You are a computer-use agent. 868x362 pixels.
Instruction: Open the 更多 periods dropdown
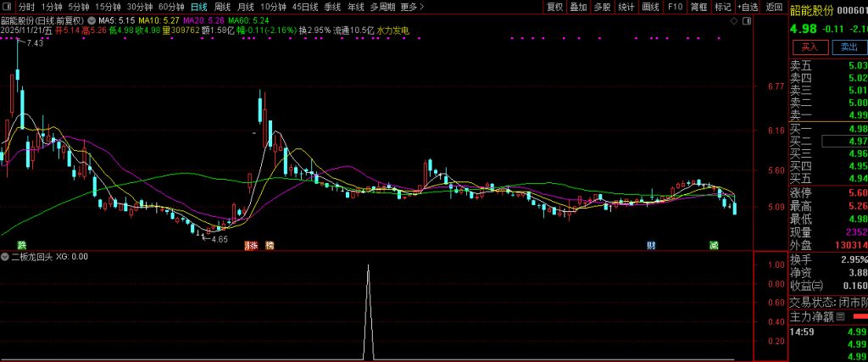click(411, 7)
